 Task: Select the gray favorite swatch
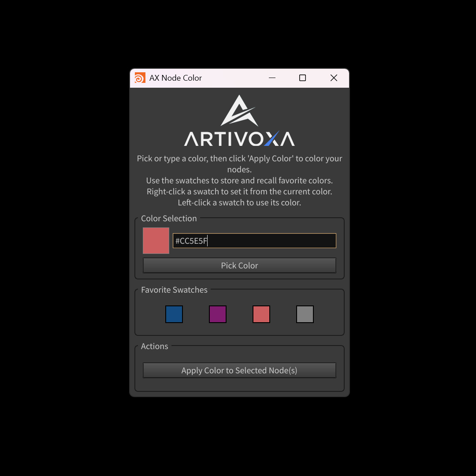pos(305,314)
